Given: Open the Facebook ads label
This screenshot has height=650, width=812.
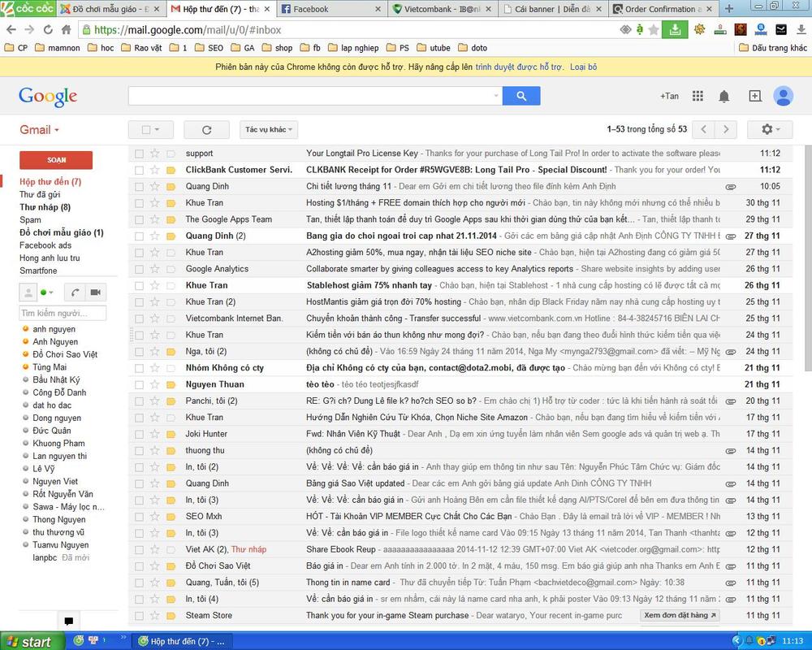Looking at the screenshot, I should [45, 245].
